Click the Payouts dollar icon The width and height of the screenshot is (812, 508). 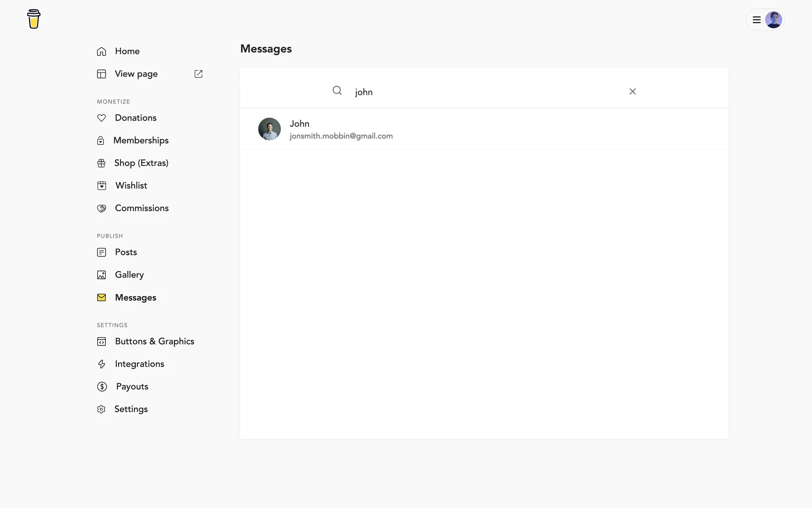(x=102, y=387)
